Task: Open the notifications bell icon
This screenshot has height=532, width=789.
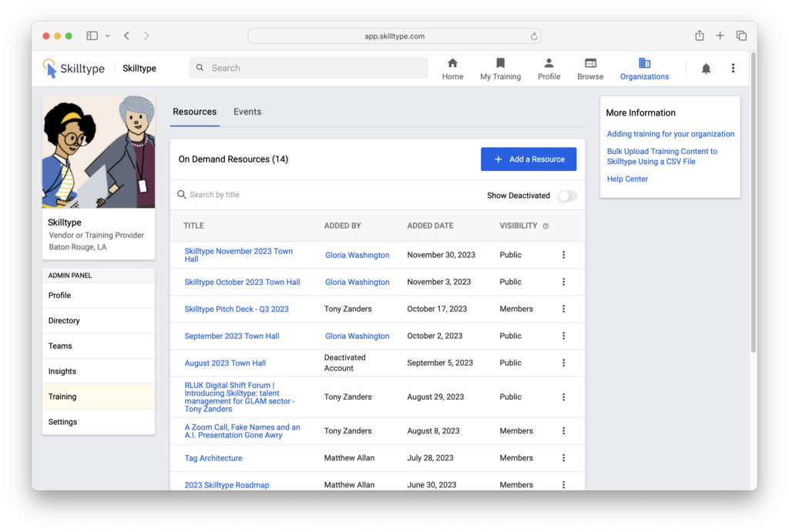Action: pos(706,69)
